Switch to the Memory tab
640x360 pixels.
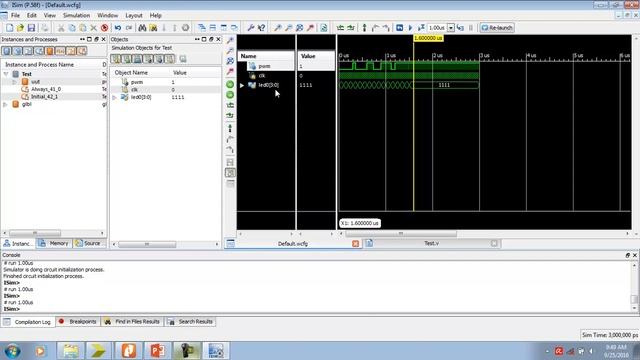point(54,243)
